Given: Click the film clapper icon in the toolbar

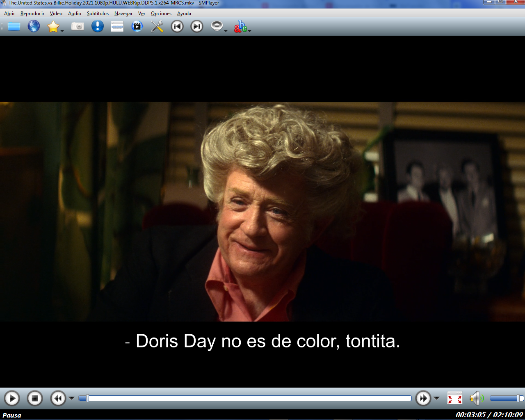Looking at the screenshot, I should [137, 27].
